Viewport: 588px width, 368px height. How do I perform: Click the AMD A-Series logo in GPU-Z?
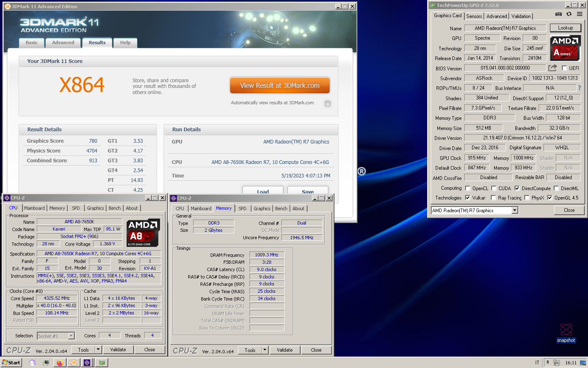[x=566, y=48]
